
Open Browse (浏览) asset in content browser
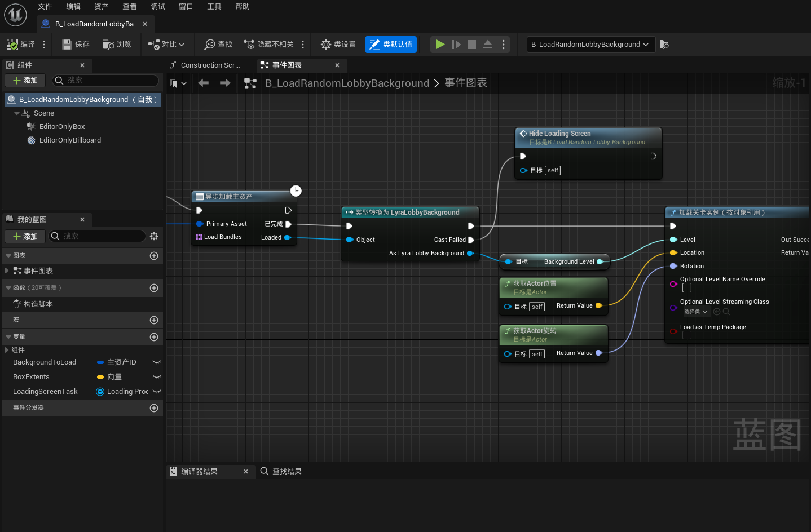tap(109, 45)
